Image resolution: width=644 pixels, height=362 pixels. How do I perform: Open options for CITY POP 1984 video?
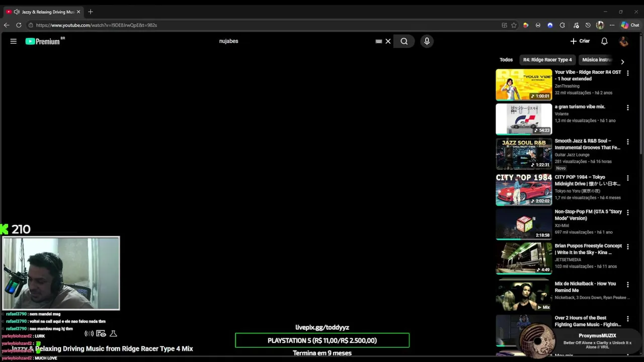pyautogui.click(x=627, y=178)
